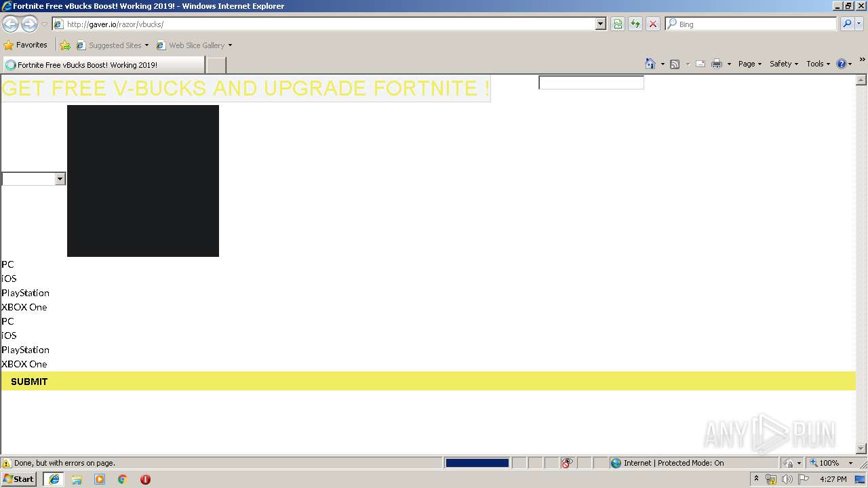Click the yellow SUBMIT button
This screenshot has height=488, width=868.
tap(429, 381)
